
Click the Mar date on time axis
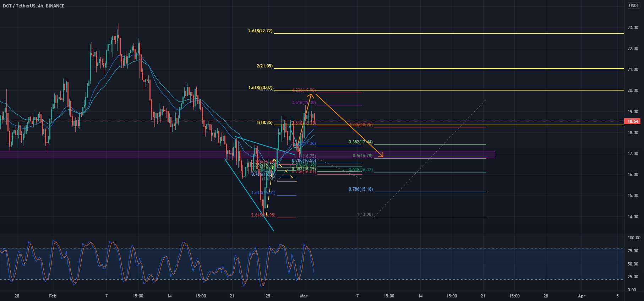[x=304, y=296]
